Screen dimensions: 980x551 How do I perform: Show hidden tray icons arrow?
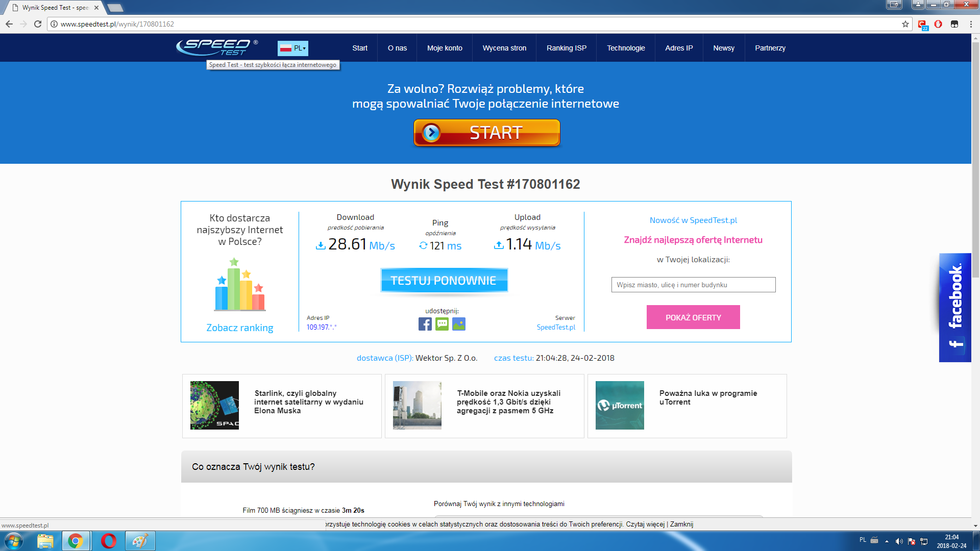887,541
